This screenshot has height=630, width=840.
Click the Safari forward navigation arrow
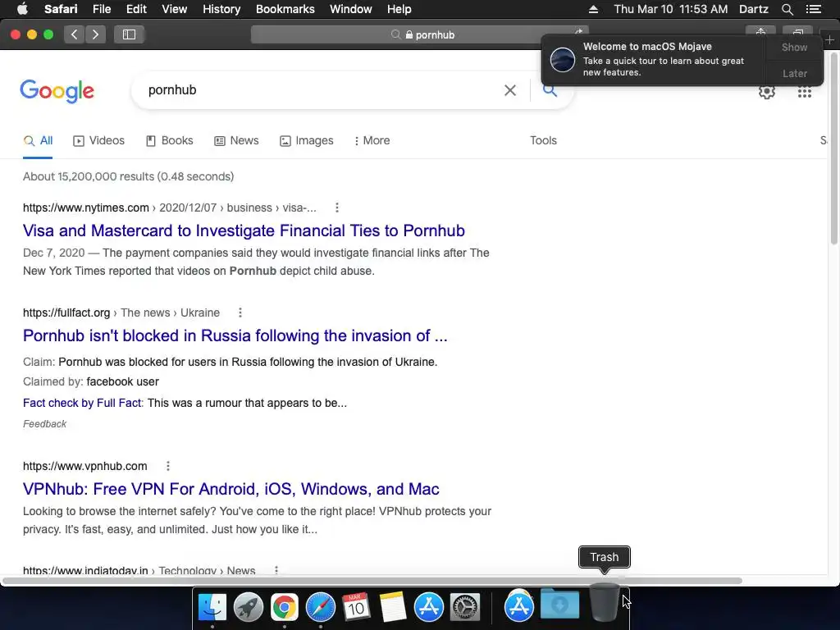(x=95, y=34)
